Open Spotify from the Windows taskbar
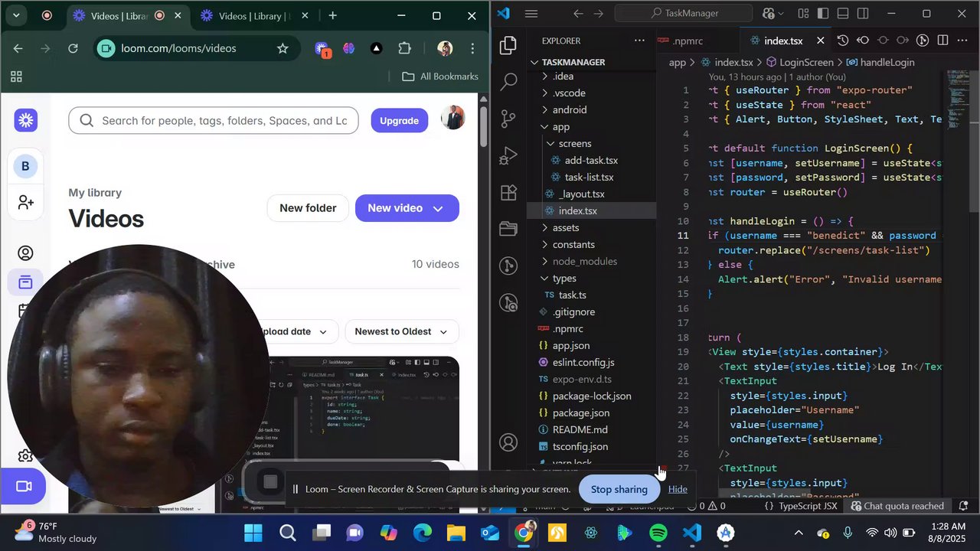The width and height of the screenshot is (980, 551). pos(658,533)
